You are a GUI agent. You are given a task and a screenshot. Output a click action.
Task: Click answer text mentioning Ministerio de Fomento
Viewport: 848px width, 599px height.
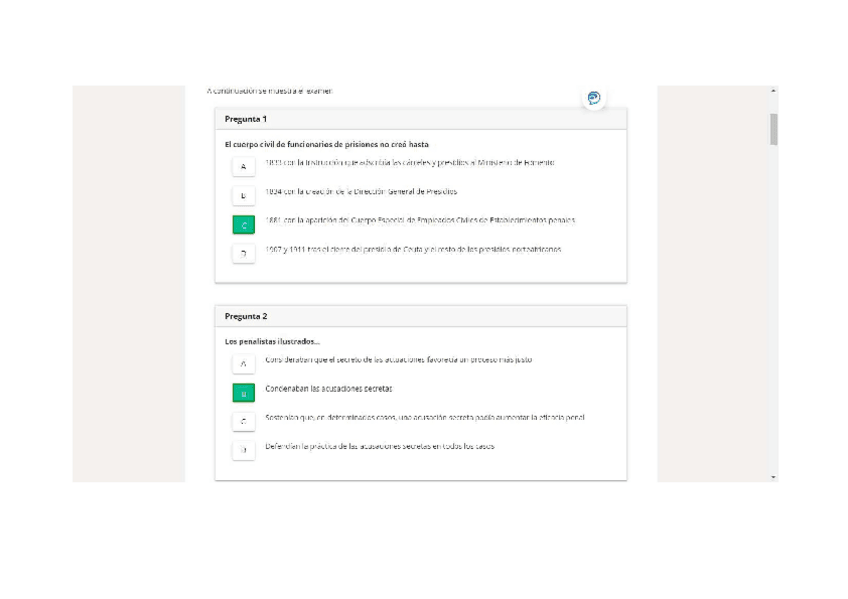coord(410,161)
